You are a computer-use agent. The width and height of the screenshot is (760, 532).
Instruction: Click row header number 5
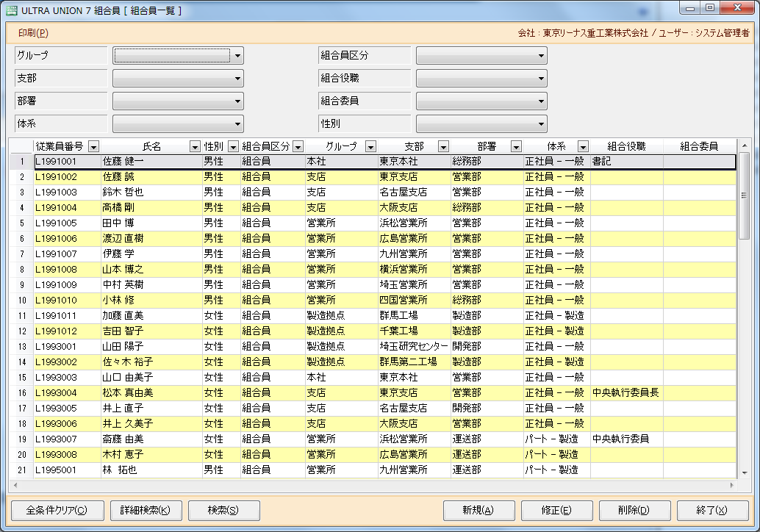(22, 223)
